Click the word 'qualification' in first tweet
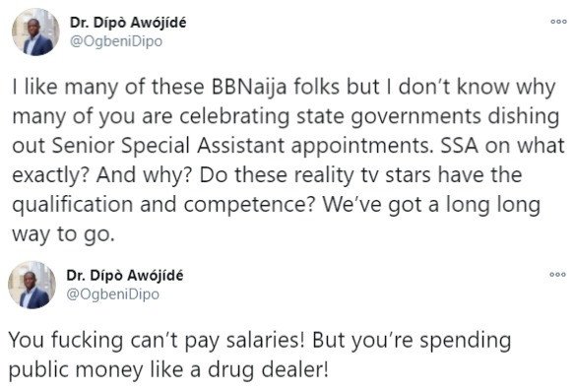Image resolution: width=575 pixels, height=392 pixels. [73, 205]
